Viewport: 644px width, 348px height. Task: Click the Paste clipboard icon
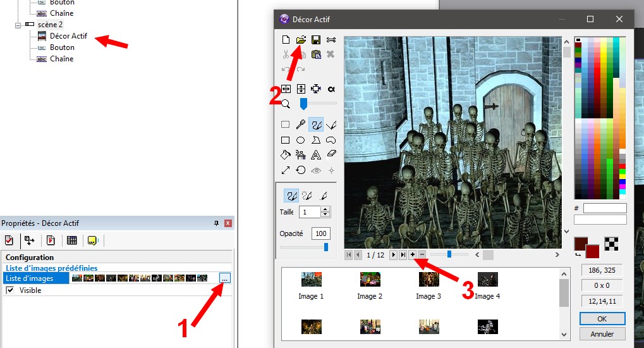(316, 54)
